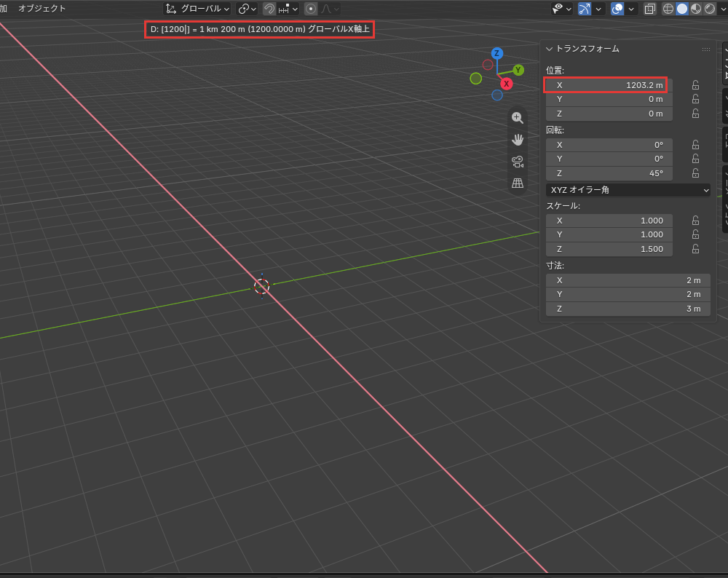Toggle proportional editing button

311,9
